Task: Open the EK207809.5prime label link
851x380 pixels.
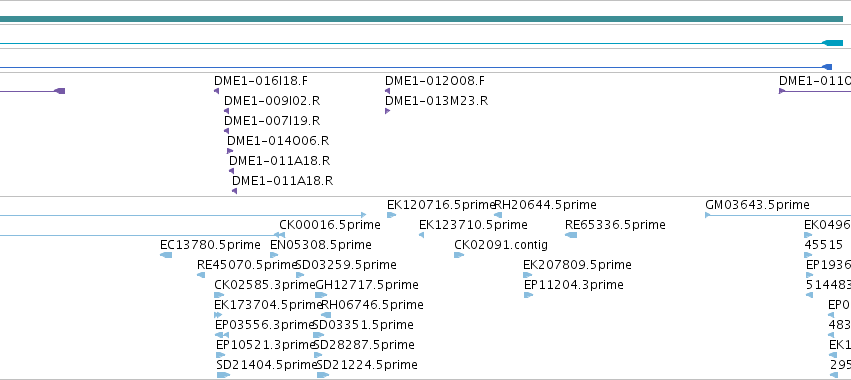Action: (577, 265)
